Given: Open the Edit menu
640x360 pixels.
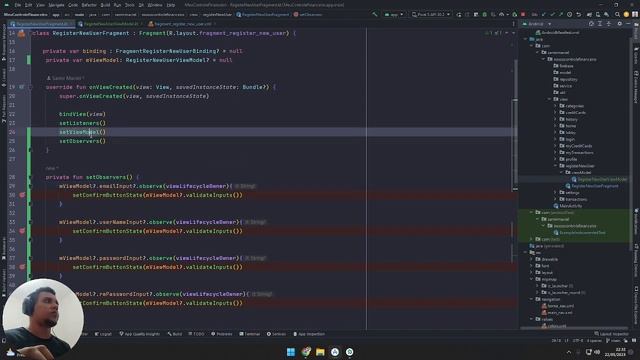Looking at the screenshot, I should [x=29, y=5].
